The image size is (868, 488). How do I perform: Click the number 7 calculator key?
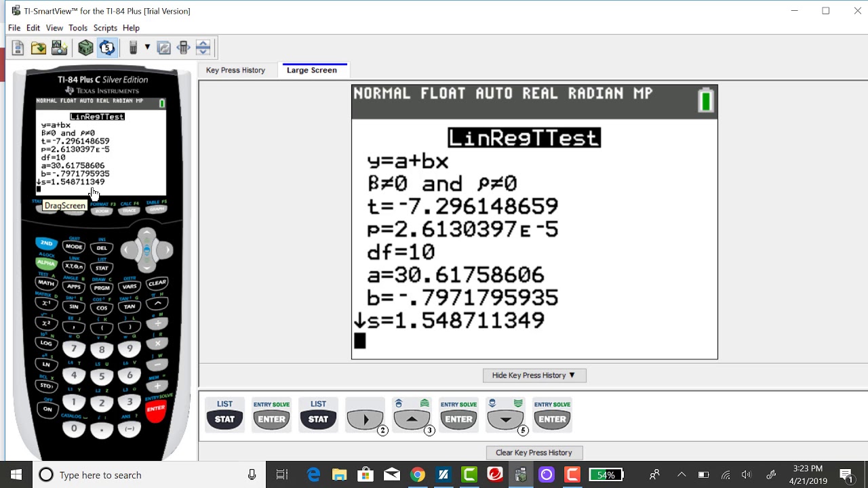pos(74,348)
